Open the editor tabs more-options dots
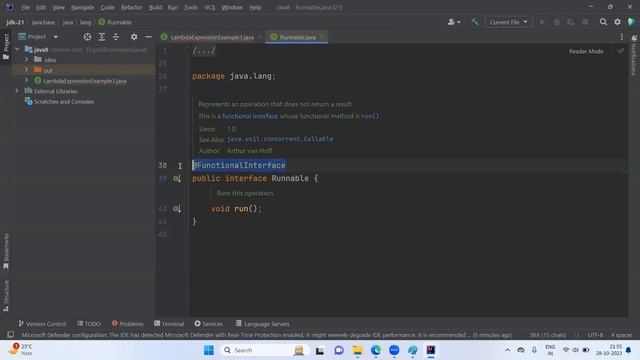The height and width of the screenshot is (360, 640). [622, 37]
